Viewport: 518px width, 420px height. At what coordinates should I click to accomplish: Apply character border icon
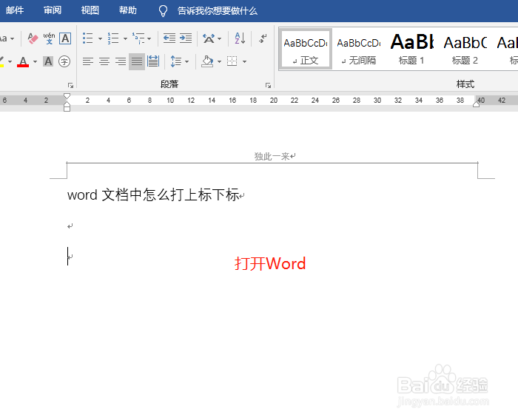pyautogui.click(x=65, y=38)
